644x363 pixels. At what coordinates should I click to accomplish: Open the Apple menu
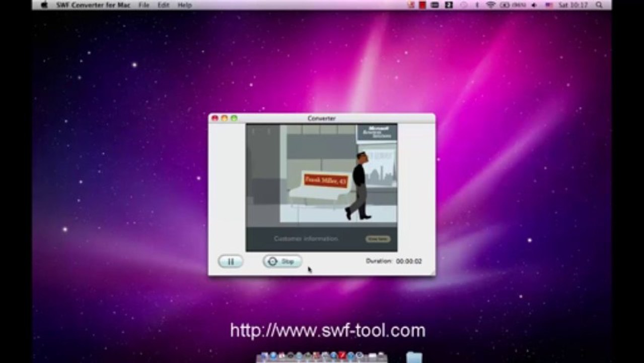[44, 5]
